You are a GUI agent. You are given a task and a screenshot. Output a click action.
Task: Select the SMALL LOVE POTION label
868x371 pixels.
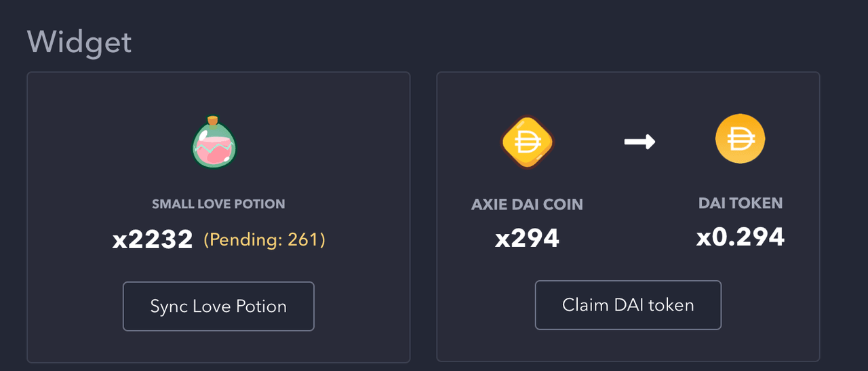(x=218, y=204)
